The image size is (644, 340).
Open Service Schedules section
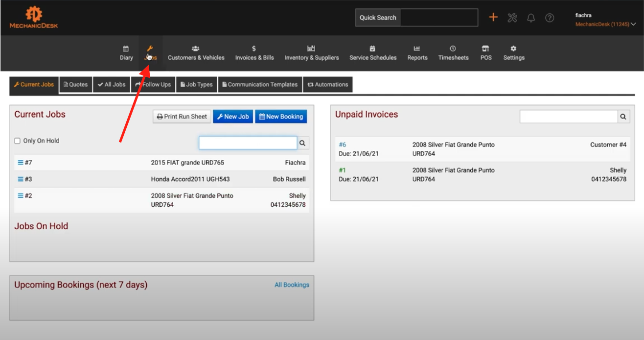point(373,53)
